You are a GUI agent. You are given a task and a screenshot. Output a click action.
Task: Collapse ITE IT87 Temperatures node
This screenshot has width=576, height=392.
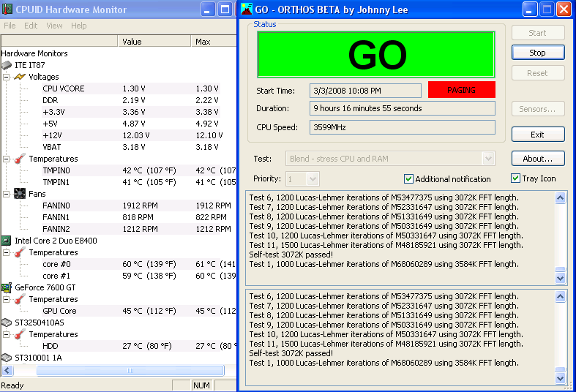coord(7,159)
